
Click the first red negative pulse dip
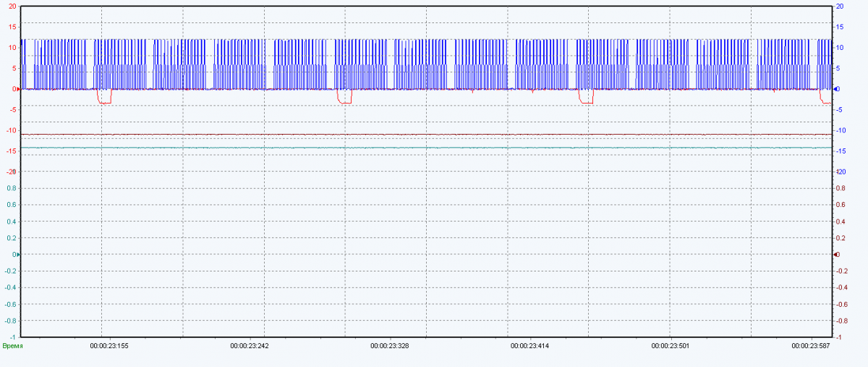(x=105, y=102)
